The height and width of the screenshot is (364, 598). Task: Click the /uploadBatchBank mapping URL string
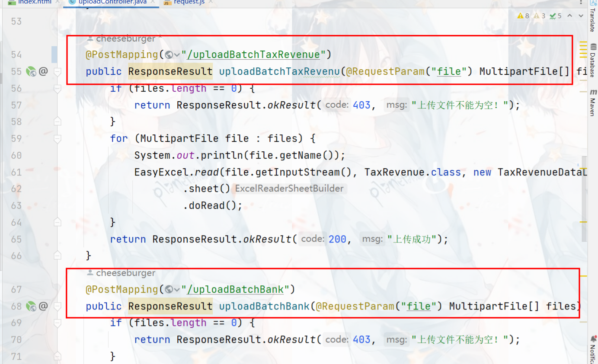235,289
